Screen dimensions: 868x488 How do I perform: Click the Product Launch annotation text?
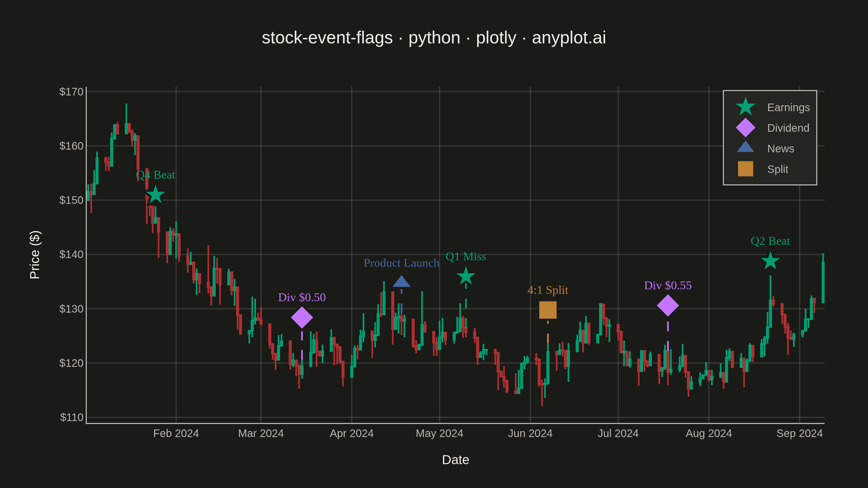pyautogui.click(x=401, y=263)
